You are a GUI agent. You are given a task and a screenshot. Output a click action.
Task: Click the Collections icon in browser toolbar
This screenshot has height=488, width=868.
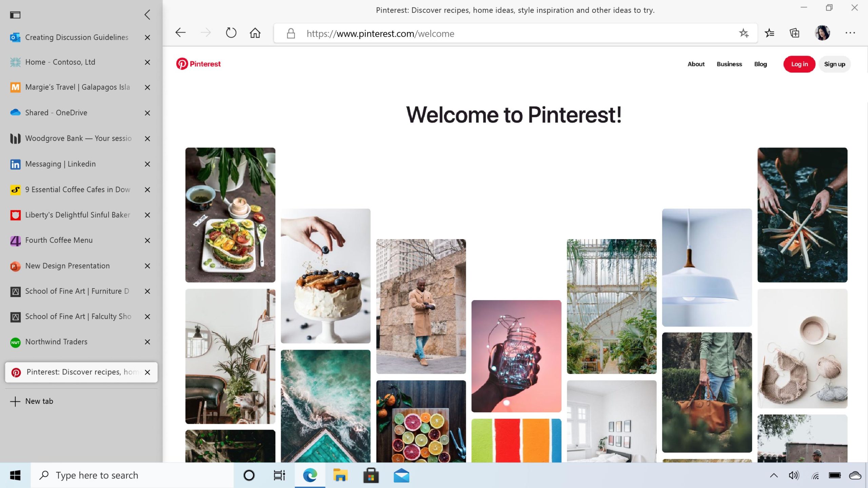pos(795,33)
